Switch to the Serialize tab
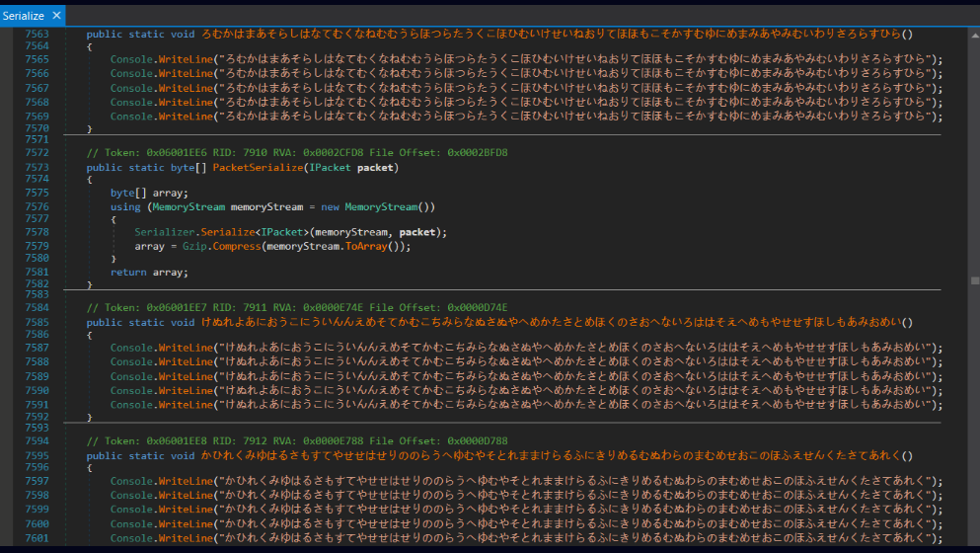 click(x=23, y=16)
